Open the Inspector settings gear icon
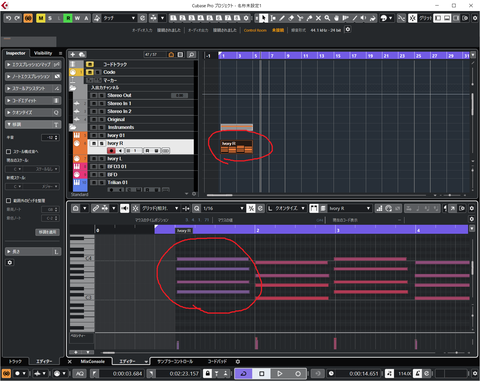Image resolution: width=480 pixels, height=381 pixels. [x=10, y=263]
